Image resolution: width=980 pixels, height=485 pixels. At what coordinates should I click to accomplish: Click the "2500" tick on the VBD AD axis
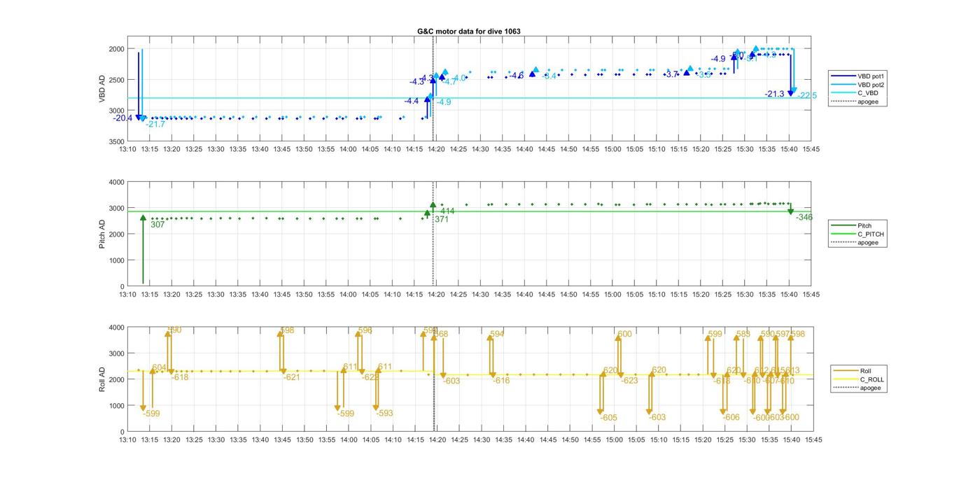coord(115,80)
